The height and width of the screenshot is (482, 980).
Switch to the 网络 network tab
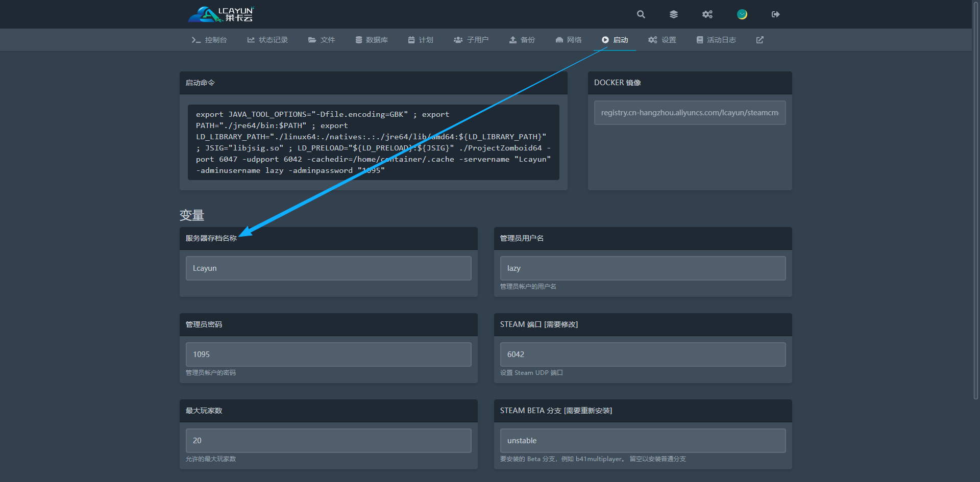[x=569, y=40]
